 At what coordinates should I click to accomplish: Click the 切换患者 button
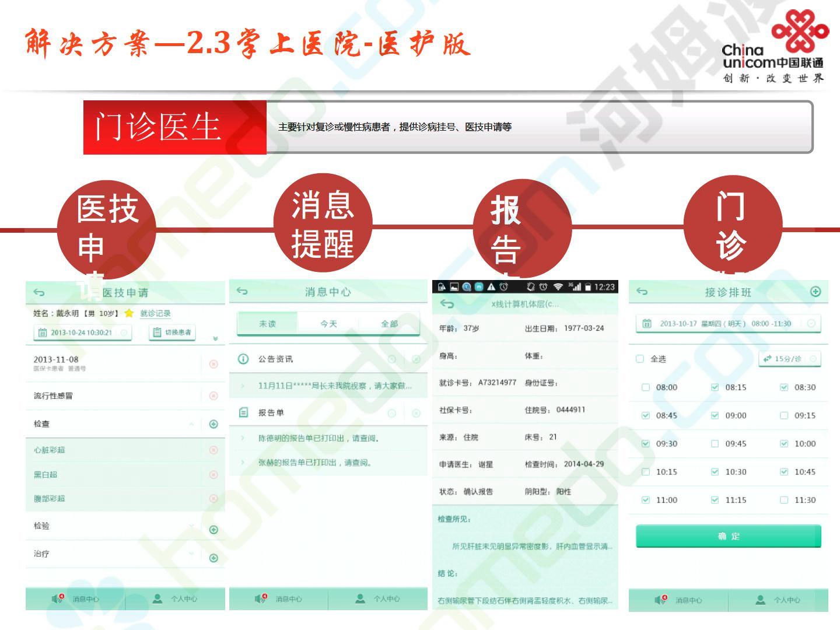click(172, 332)
